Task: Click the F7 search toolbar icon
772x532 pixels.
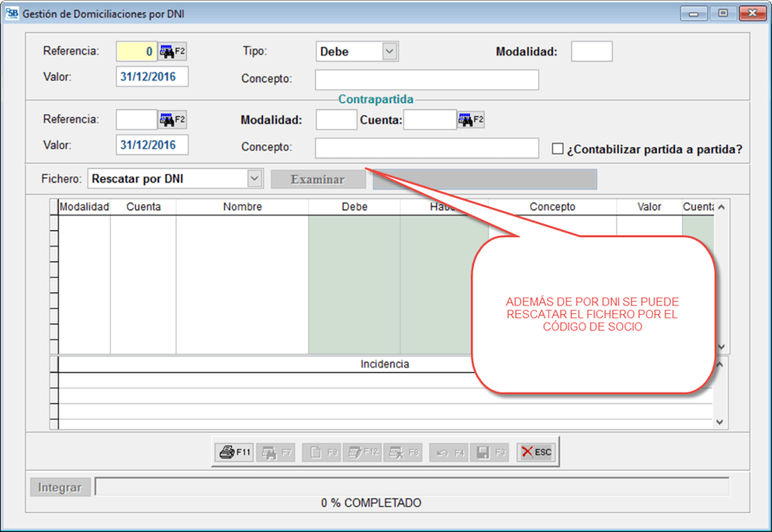Action: pyautogui.click(x=277, y=452)
